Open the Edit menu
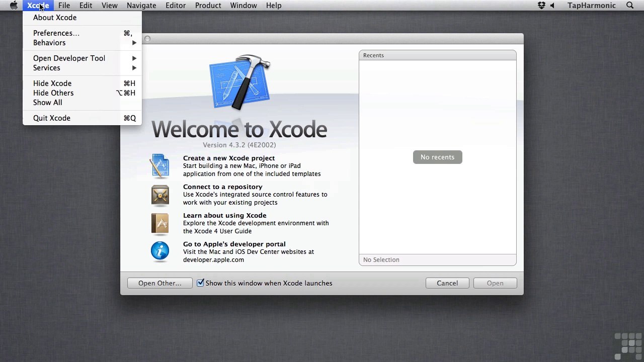Image resolution: width=644 pixels, height=362 pixels. click(x=86, y=6)
